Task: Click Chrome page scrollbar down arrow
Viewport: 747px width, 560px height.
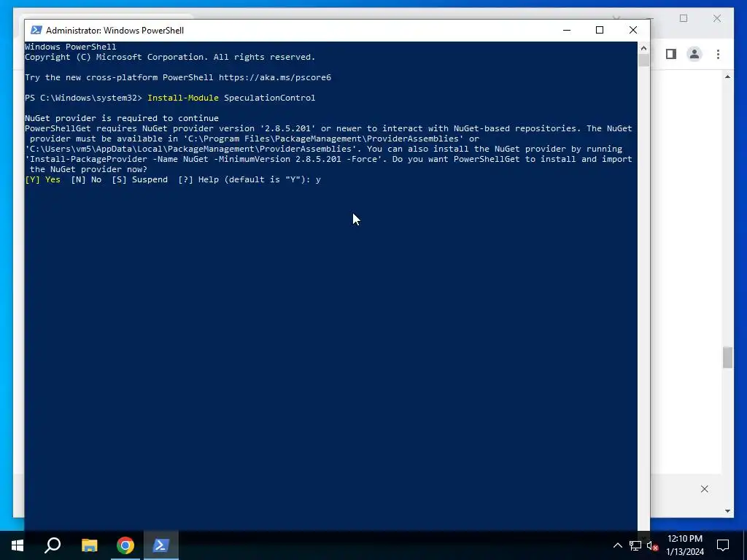Action: 727,511
